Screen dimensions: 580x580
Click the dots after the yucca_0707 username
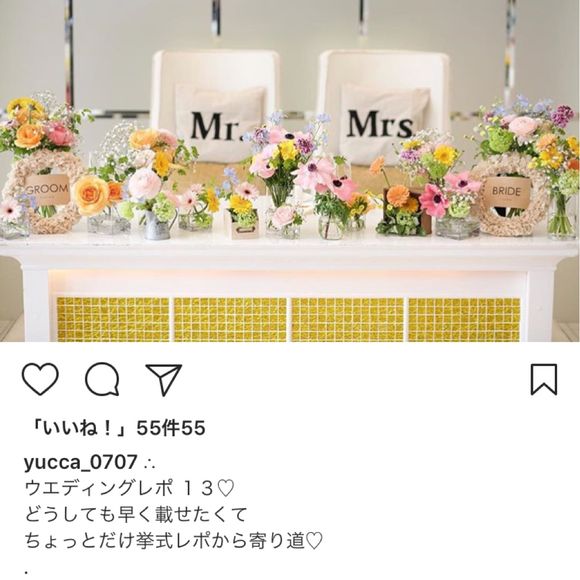coord(150,463)
